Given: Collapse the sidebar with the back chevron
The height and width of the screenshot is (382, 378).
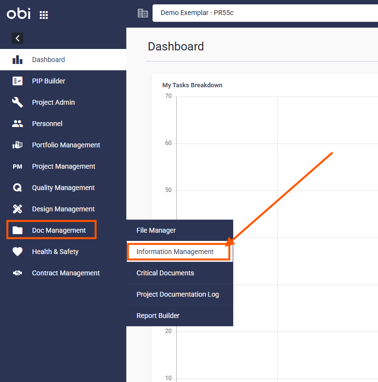Looking at the screenshot, I should point(17,38).
